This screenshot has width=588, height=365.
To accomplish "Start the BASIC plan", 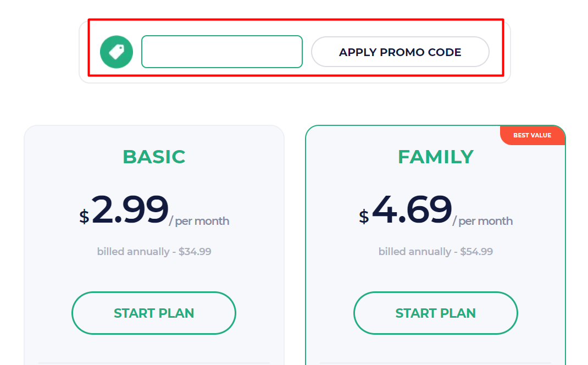I will pyautogui.click(x=153, y=313).
